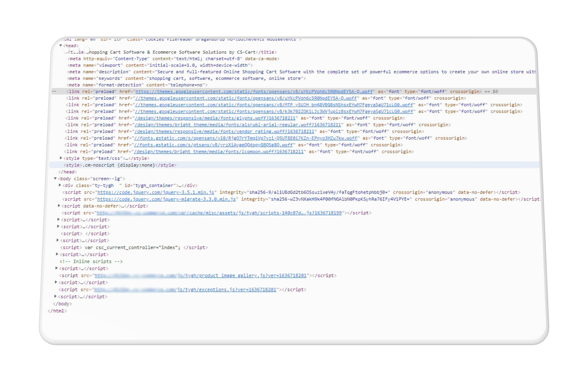Select the var csc_current_controller script row

tap(134, 248)
